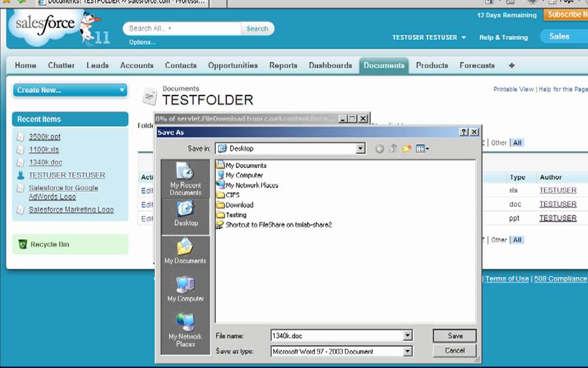Open the Views menu icon in Save As
588x368 pixels.
422,149
